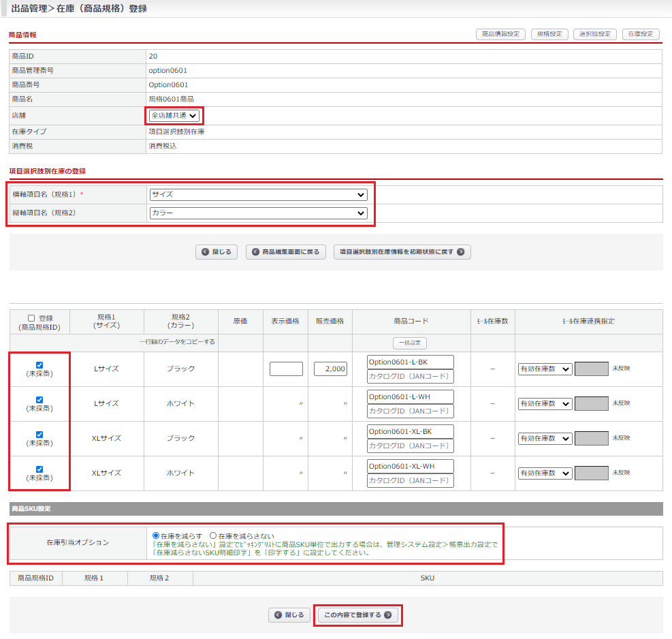672x639 pixels.
Task: Click product code field Option0601-L-WH
Action: pos(410,396)
